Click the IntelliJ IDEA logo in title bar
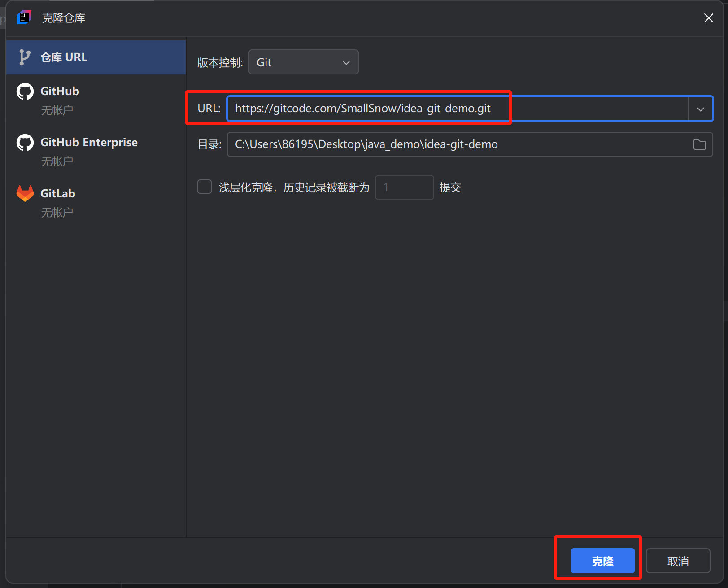This screenshot has height=588, width=728. tap(24, 17)
